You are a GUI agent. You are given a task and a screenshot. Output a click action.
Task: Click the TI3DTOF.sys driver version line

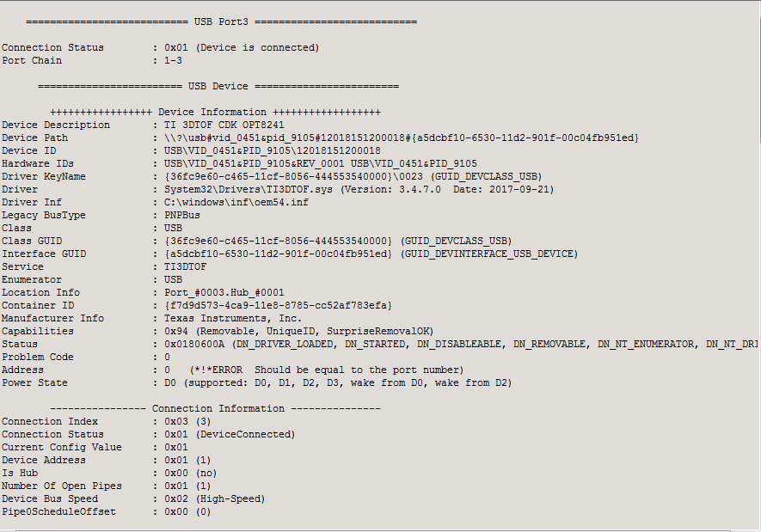coord(359,189)
